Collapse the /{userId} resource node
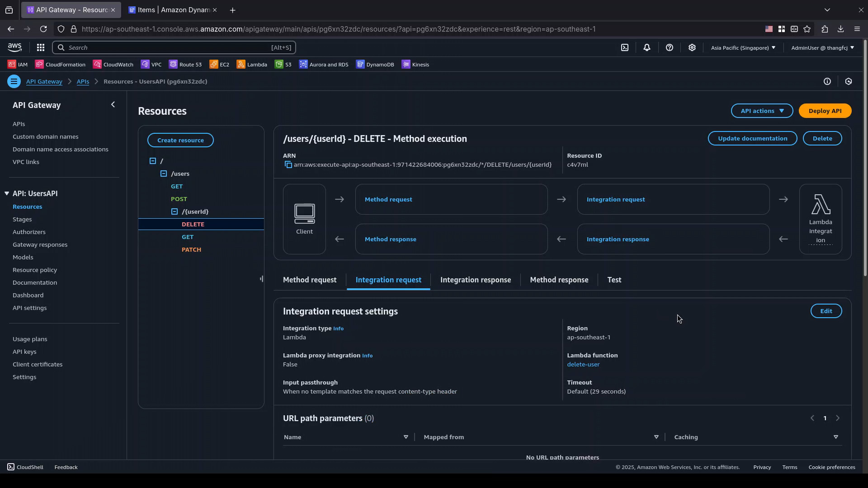This screenshot has height=488, width=868. pos(175,211)
